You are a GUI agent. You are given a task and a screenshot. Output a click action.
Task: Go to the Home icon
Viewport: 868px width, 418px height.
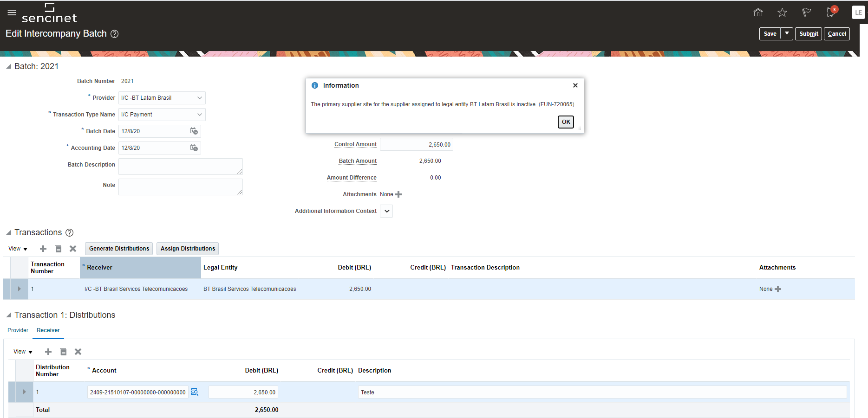[758, 13]
